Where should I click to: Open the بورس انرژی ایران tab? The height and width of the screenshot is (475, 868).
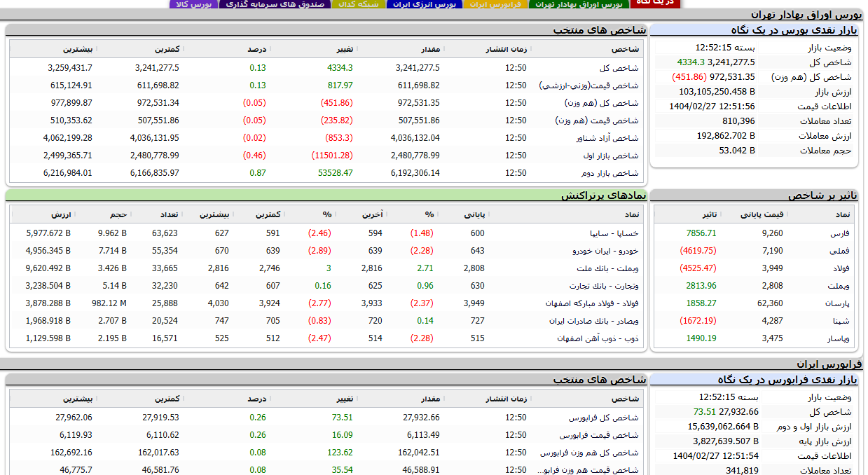tap(424, 4)
